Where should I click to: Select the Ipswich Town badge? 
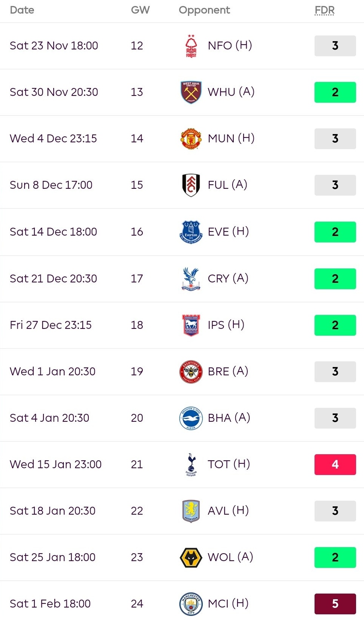click(191, 325)
